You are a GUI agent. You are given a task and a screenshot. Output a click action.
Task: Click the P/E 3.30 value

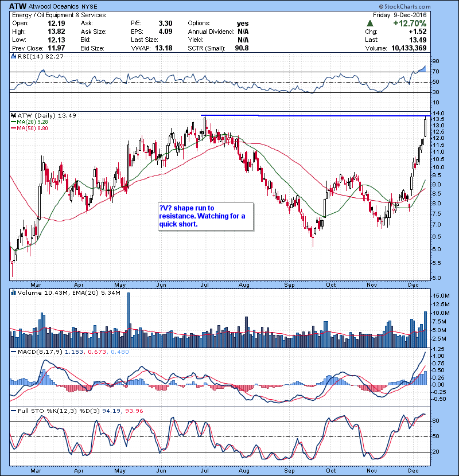[166, 24]
